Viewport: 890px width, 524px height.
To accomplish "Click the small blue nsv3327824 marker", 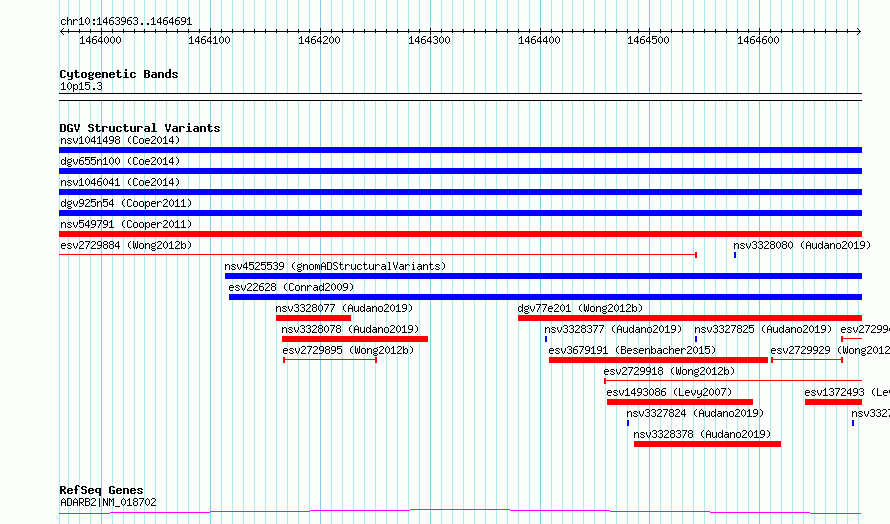I will (628, 423).
